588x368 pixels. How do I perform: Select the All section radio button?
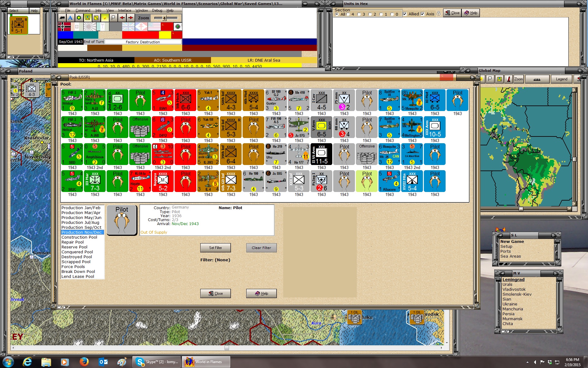337,14
